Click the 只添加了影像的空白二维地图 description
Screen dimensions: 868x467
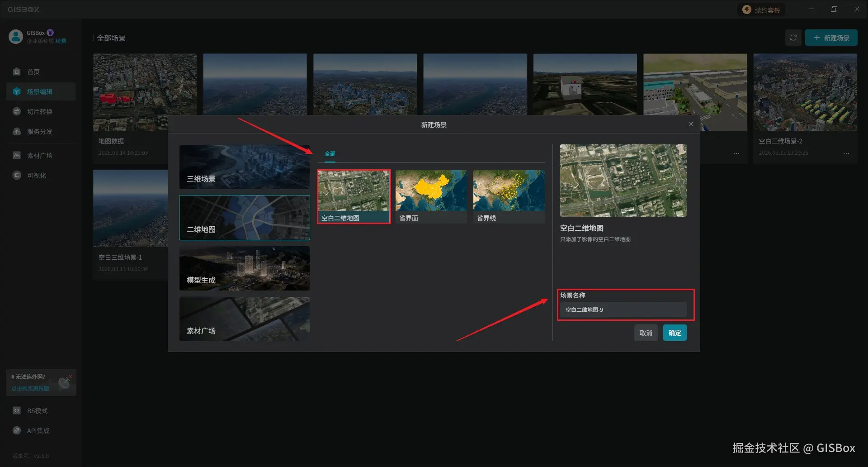pyautogui.click(x=595, y=239)
